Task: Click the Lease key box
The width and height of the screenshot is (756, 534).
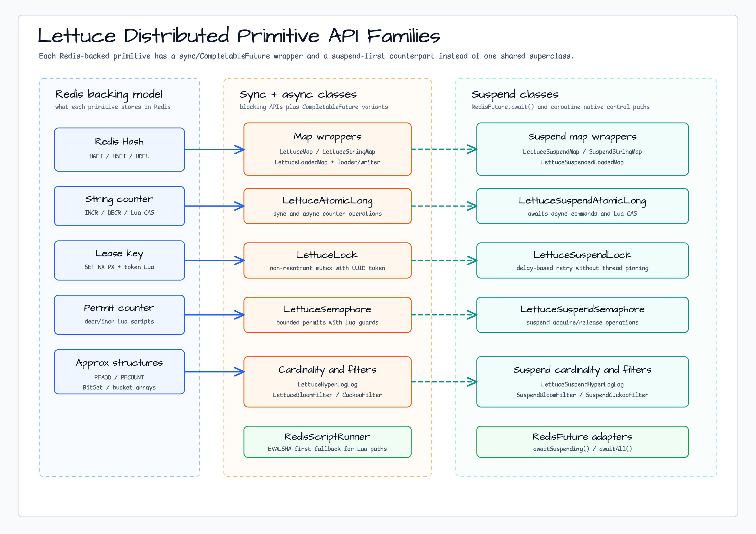Action: pos(119,261)
